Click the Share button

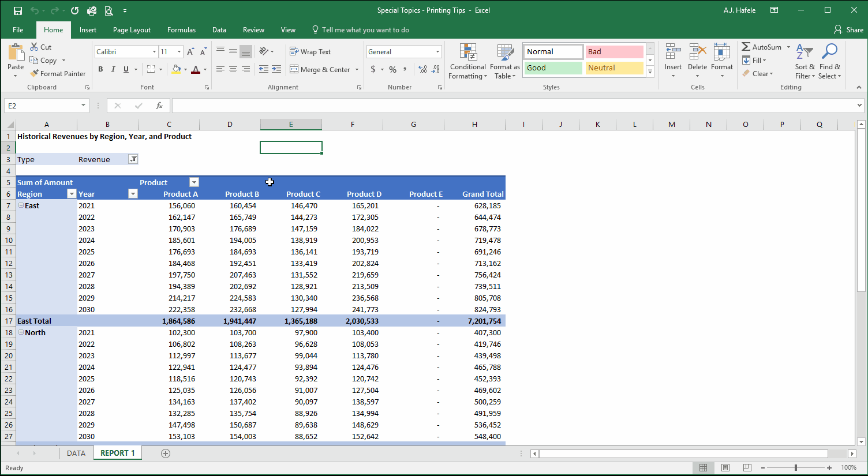(848, 30)
